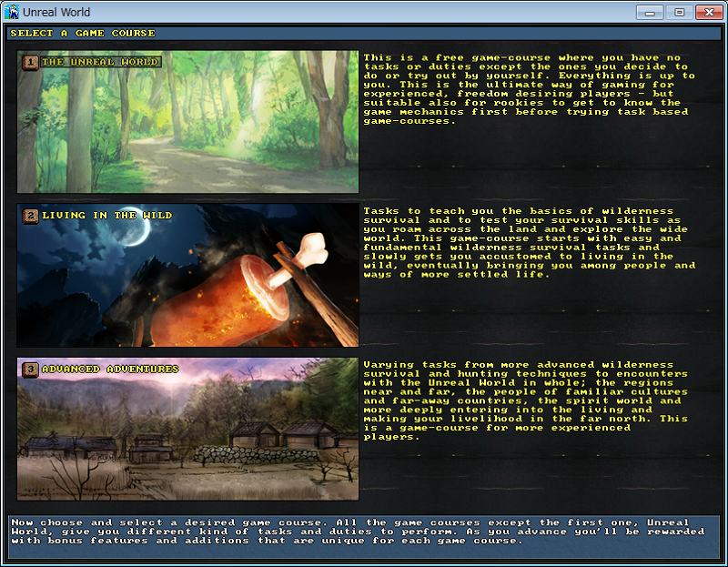Select Advanced Adventures course title
This screenshot has height=567, width=728.
110,369
